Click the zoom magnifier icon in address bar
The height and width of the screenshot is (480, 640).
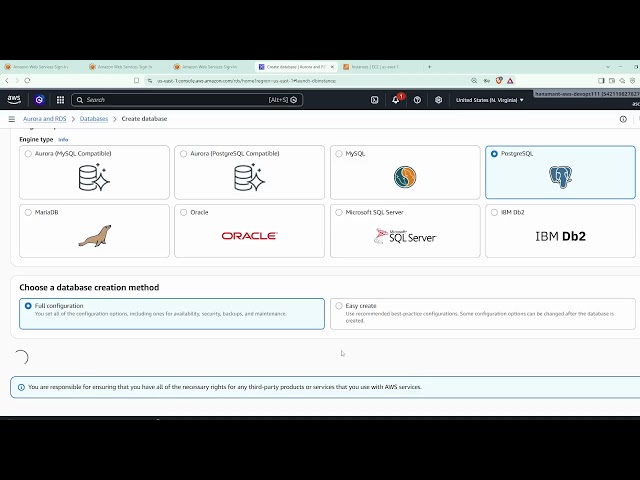coord(474,81)
